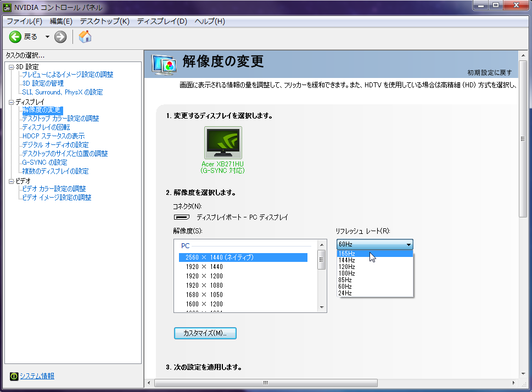Image resolution: width=532 pixels, height=392 pixels.
Task: Open ビデオ カラー設定の調整
Action: (x=54, y=189)
